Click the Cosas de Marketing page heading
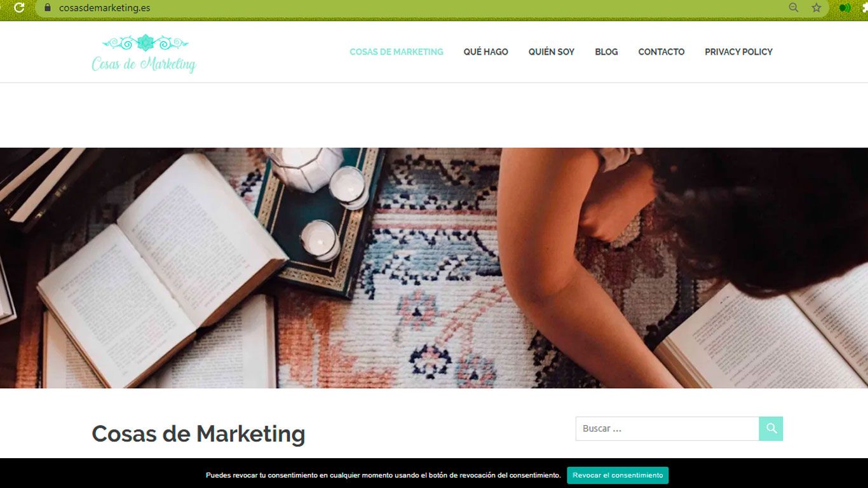The image size is (868, 488). (x=198, y=434)
